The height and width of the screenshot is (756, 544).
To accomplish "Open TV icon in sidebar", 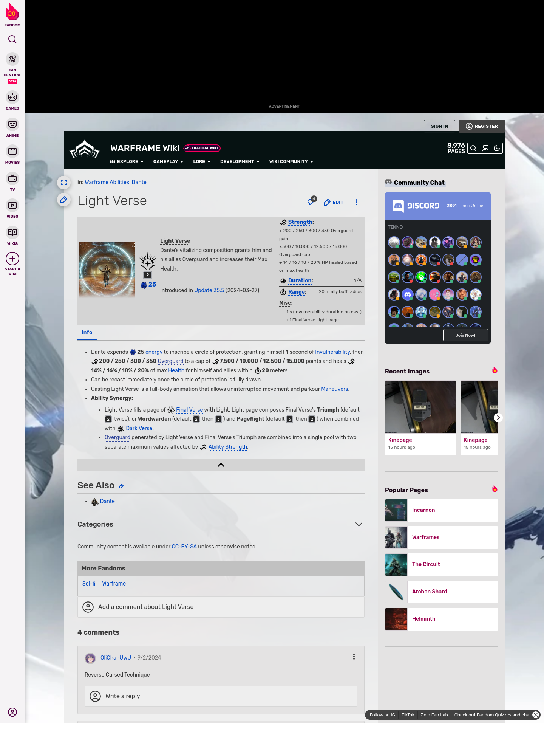I will (12, 178).
